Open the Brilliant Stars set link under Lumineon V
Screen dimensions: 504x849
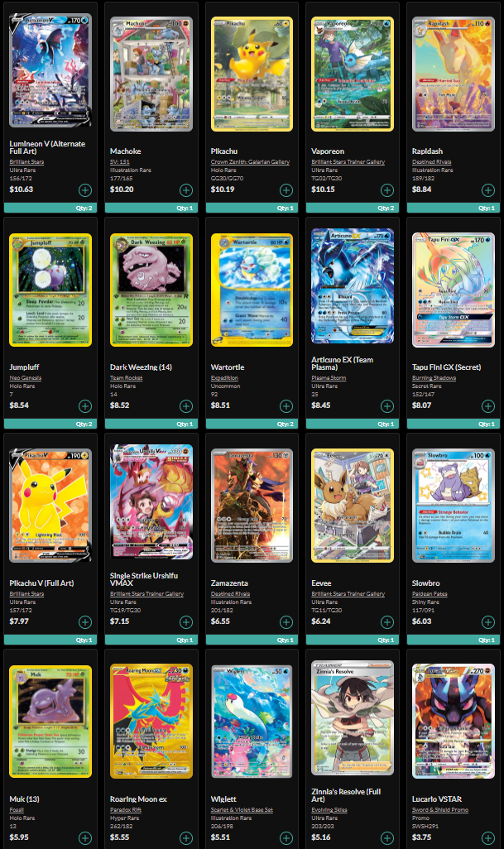pos(26,162)
